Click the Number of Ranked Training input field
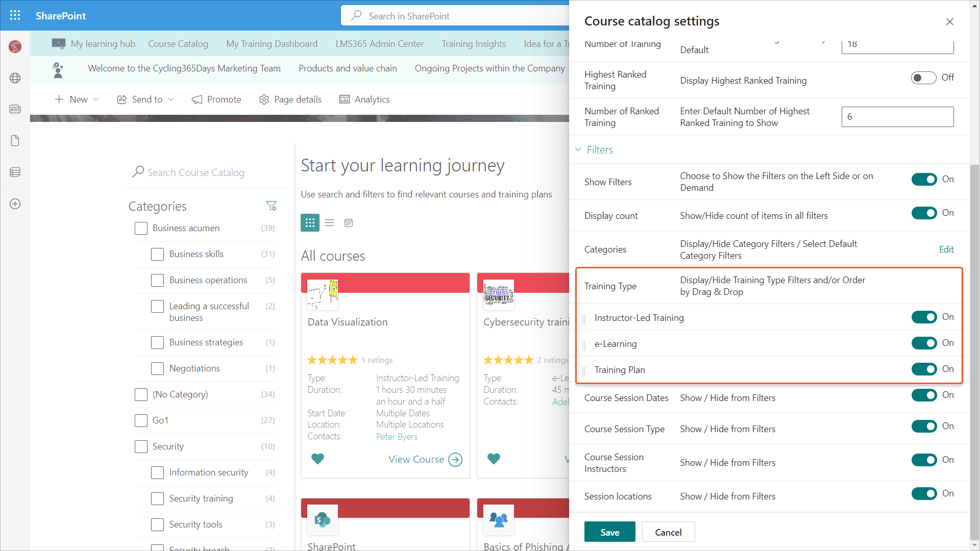The width and height of the screenshot is (980, 551). tap(897, 117)
